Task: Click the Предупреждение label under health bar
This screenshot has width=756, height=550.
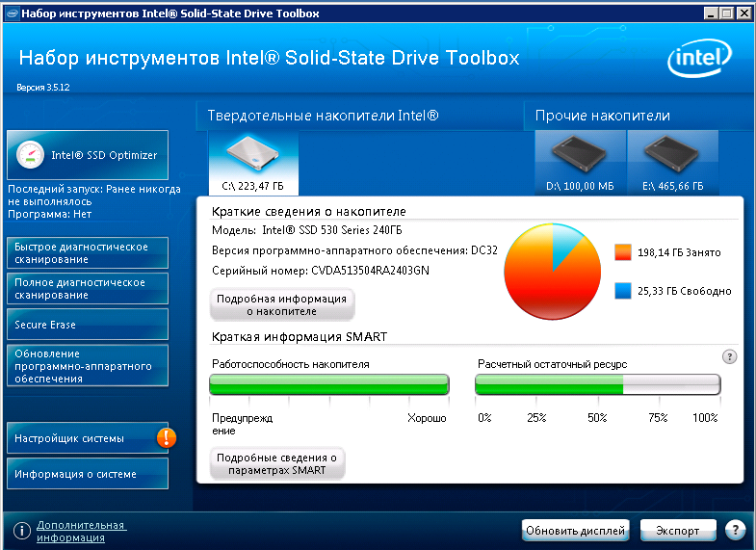Action: (243, 424)
